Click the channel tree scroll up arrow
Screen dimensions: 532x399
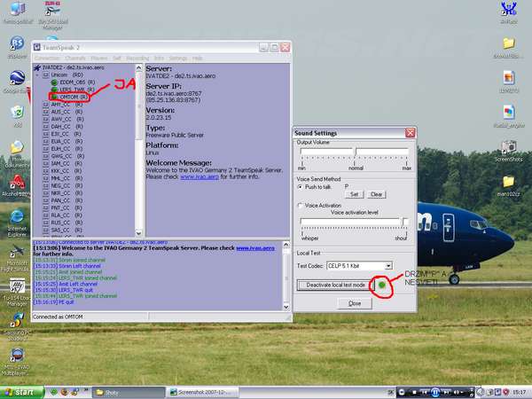tap(138, 67)
